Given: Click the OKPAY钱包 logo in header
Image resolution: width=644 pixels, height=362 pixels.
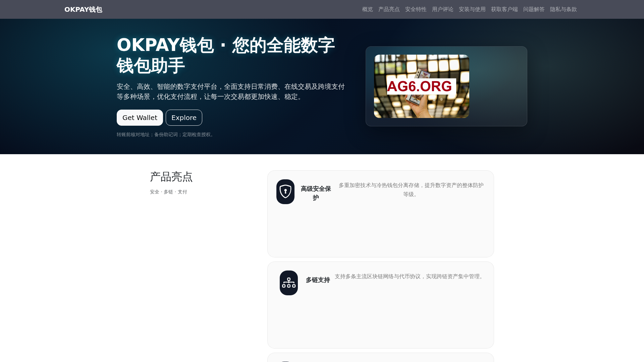Looking at the screenshot, I should (83, 9).
